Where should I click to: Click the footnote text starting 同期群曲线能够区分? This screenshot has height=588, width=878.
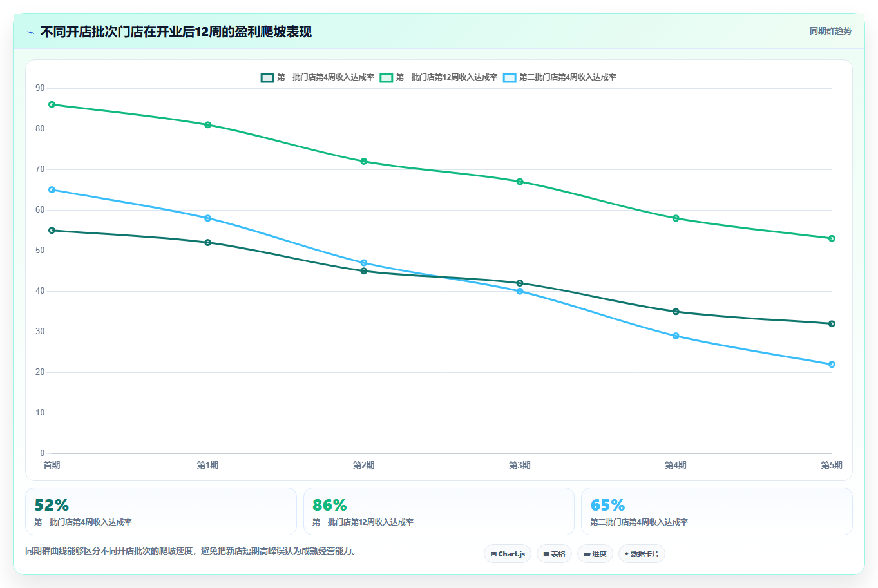(191, 551)
